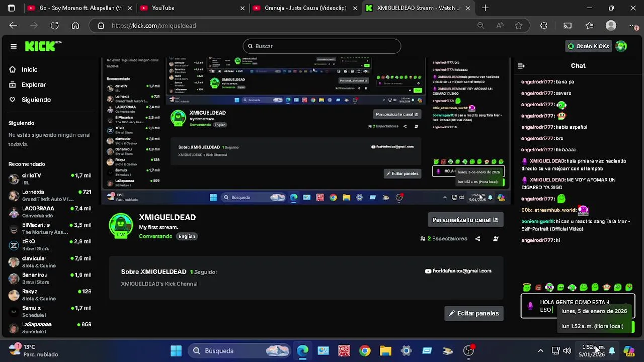Switch to Granuja - Justa Causa tab
The height and width of the screenshot is (362, 644).
305,8
